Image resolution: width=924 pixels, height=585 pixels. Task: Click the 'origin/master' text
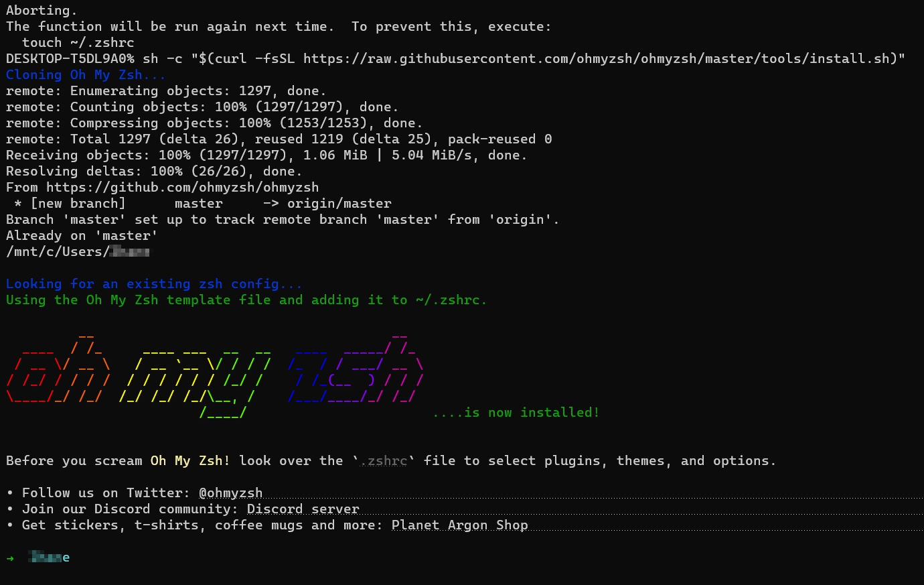click(x=339, y=204)
